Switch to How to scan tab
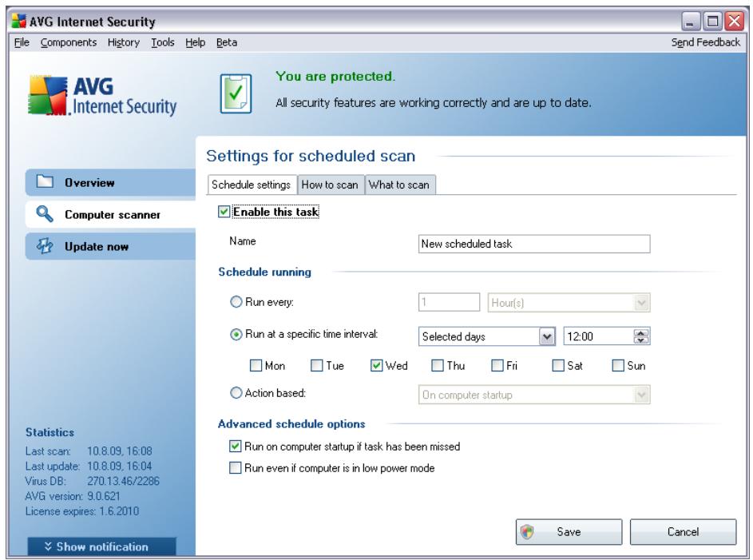 pos(330,185)
